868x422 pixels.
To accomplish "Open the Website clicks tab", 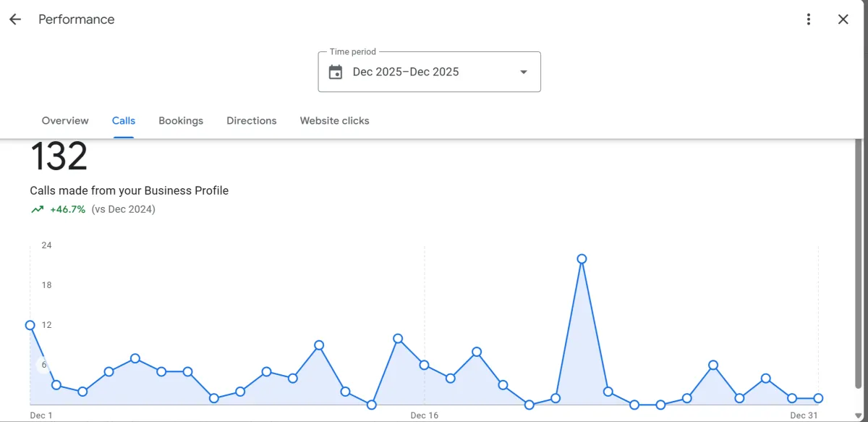I will [x=335, y=121].
